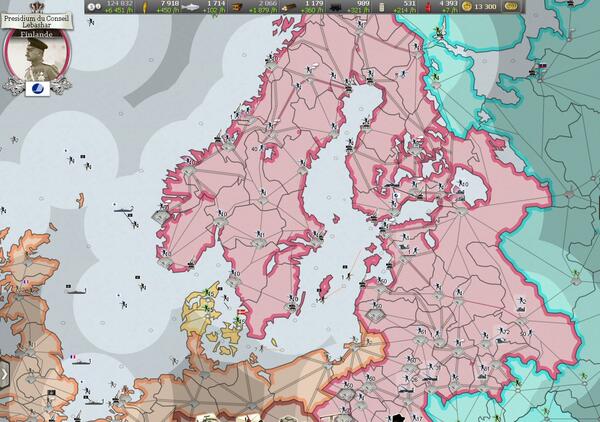Click the 13 300 gold balance
Screen dimensions: 600x422
click(x=485, y=7)
